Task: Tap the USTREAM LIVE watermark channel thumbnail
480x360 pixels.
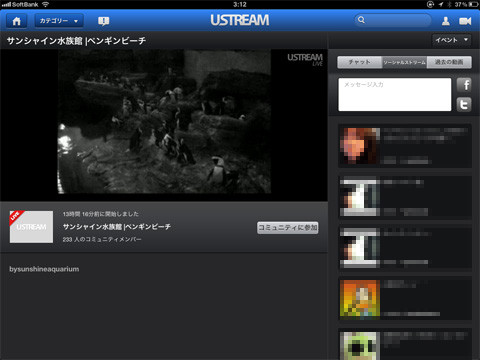Action: point(31,227)
